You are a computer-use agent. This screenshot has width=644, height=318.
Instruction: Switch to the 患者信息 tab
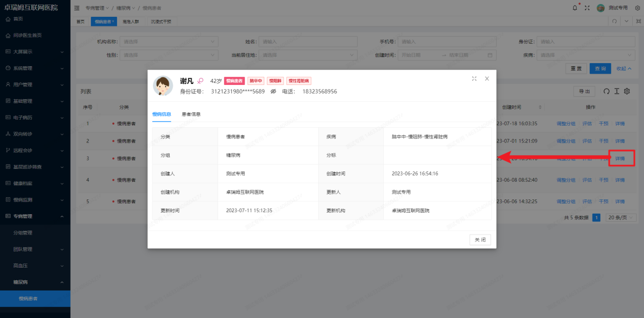191,114
